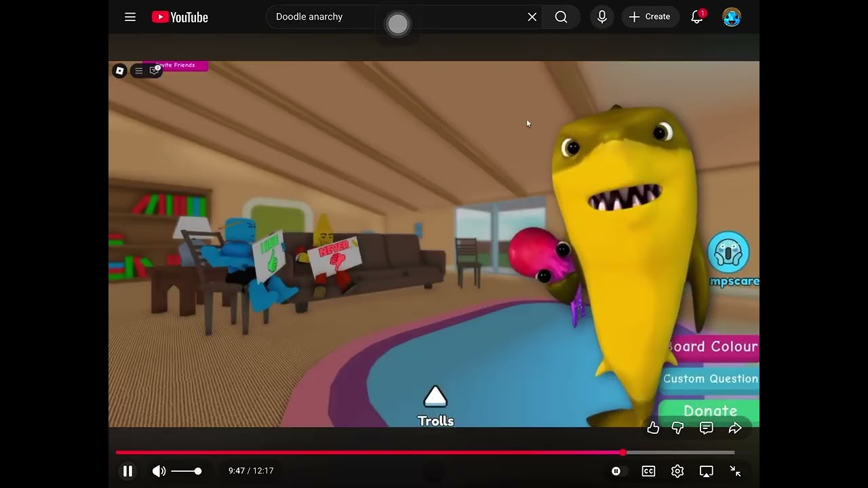
Task: Open the Roblox chat icon in video
Action: coord(155,70)
